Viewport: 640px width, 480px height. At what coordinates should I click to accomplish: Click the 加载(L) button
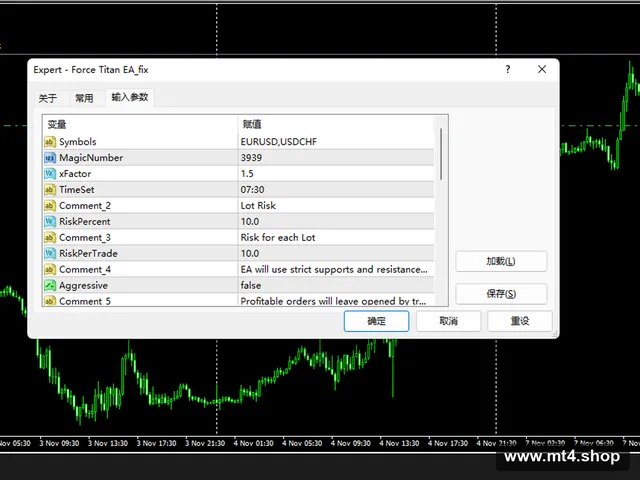pos(501,261)
